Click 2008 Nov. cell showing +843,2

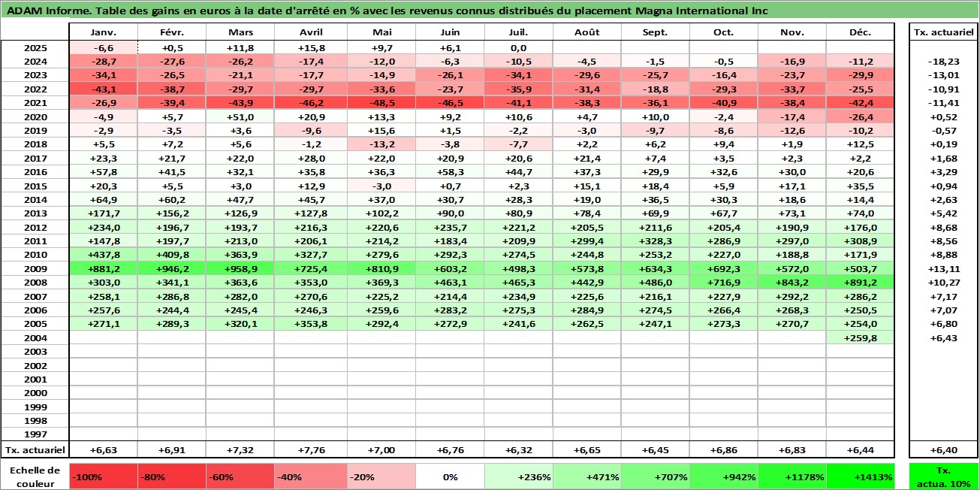[792, 283]
